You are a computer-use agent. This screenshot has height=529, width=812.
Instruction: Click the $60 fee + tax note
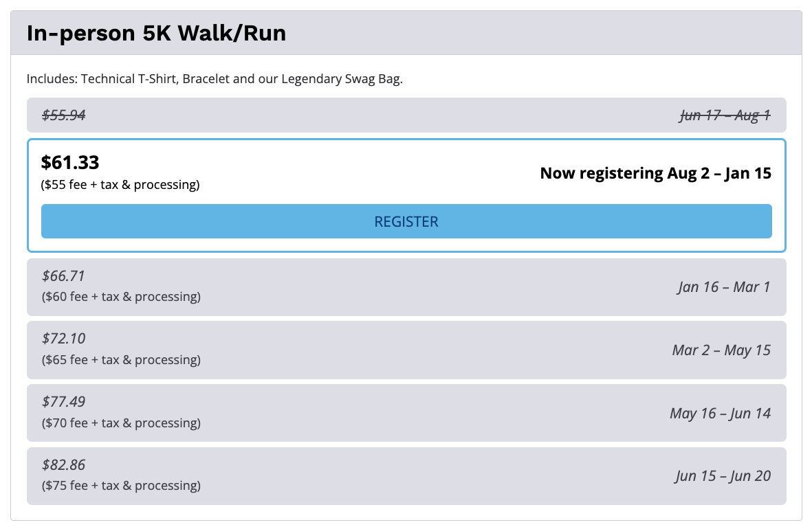point(121,297)
